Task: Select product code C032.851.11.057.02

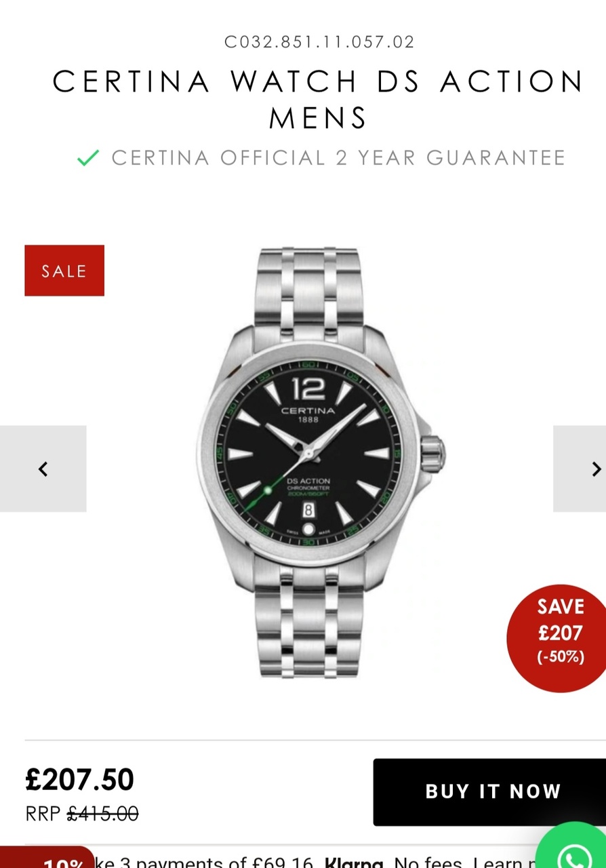Action: [319, 42]
